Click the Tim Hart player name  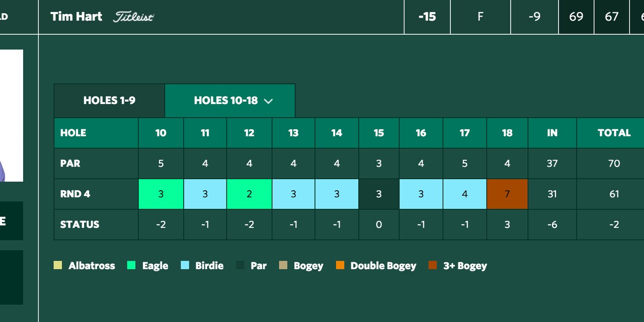click(x=76, y=16)
